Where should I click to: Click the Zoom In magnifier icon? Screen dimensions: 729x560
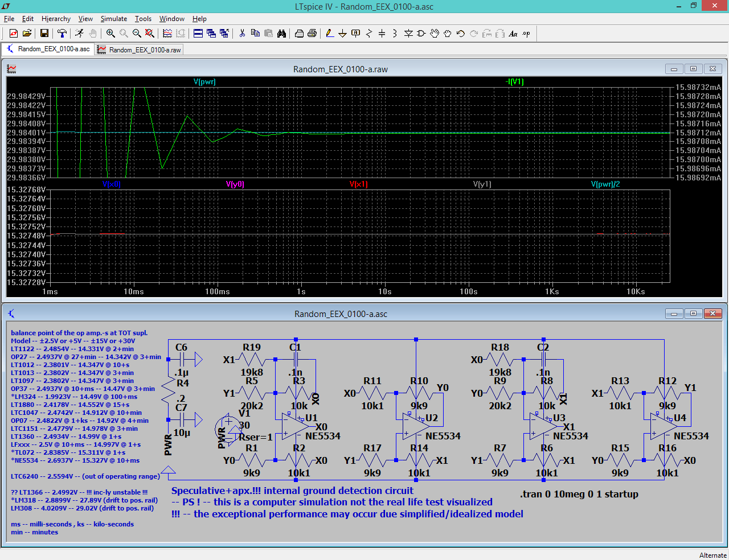click(110, 34)
